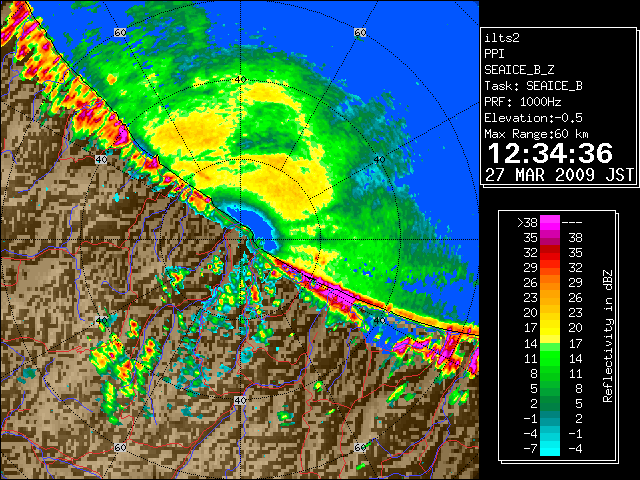Click the 40 km label west-northwest of center
Image resolution: width=640 pixels, height=480 pixels.
click(x=101, y=159)
